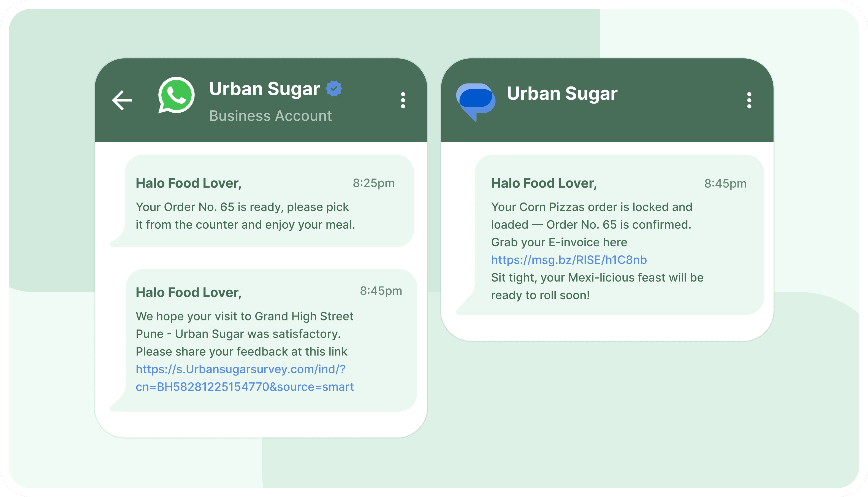The height and width of the screenshot is (497, 868).
Task: Click 'Halo Food Lover,' heading in Corn Pizzas message
Action: coord(544,183)
